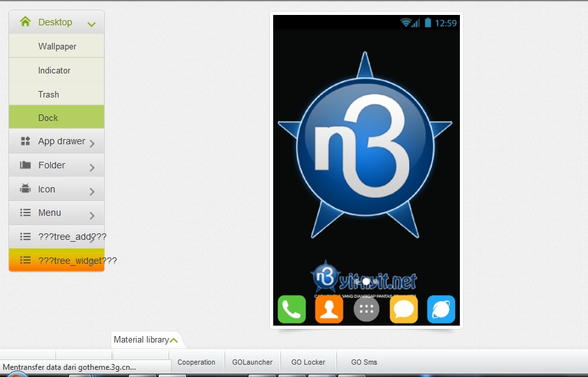Expand the Material library panel arrow
The width and height of the screenshot is (588, 377).
(x=174, y=340)
